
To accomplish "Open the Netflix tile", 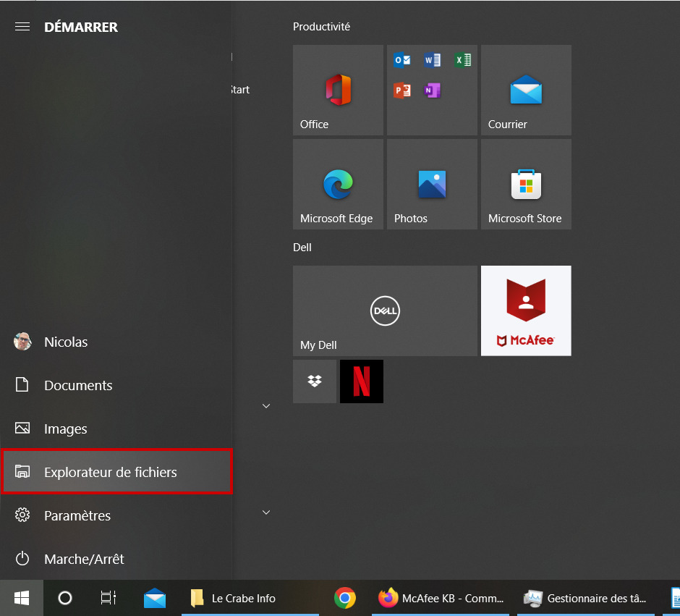I will [362, 381].
